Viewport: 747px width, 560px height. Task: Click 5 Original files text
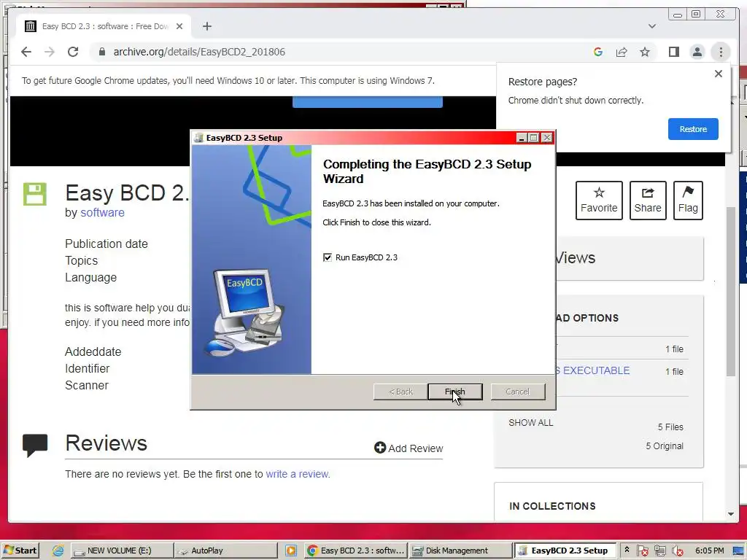(x=665, y=446)
